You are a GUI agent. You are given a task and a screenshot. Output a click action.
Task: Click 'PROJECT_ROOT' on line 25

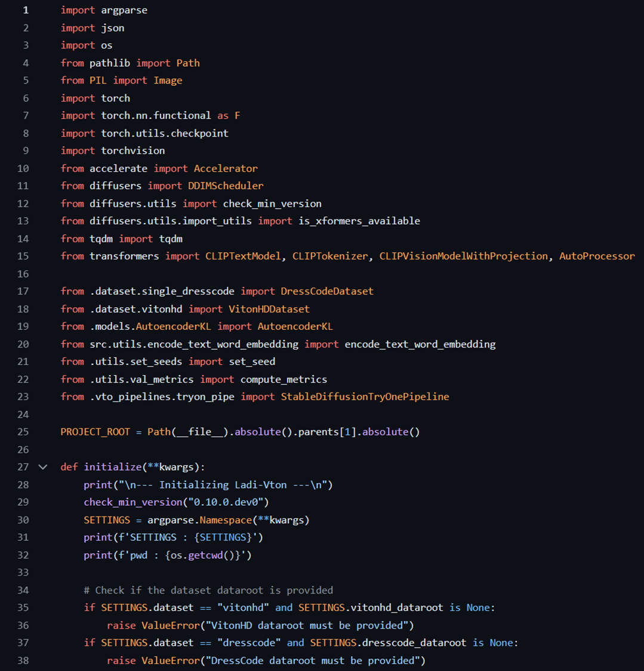(x=95, y=432)
